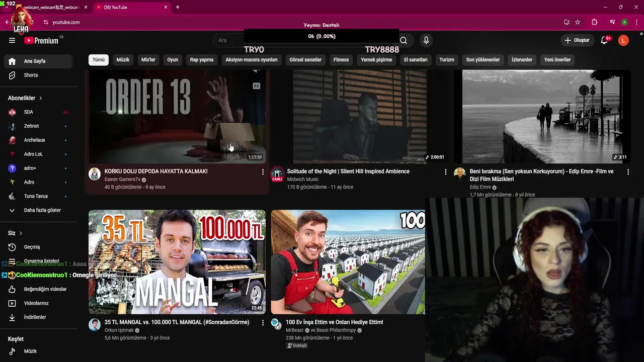Bookmark page with star icon
644x362 pixels.
pos(578,22)
